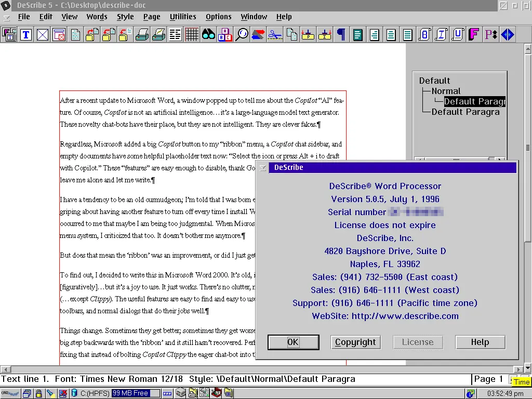Click the Help button in the dialog

[480, 342]
